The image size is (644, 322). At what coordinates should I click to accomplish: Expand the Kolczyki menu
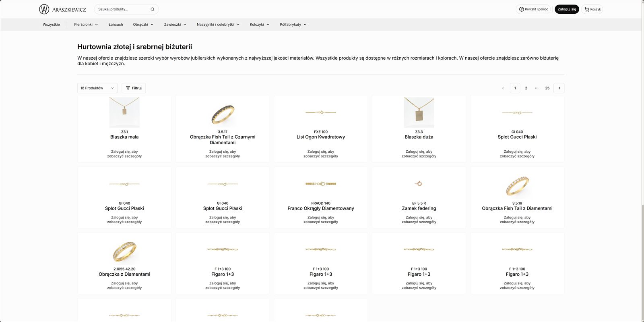260,25
